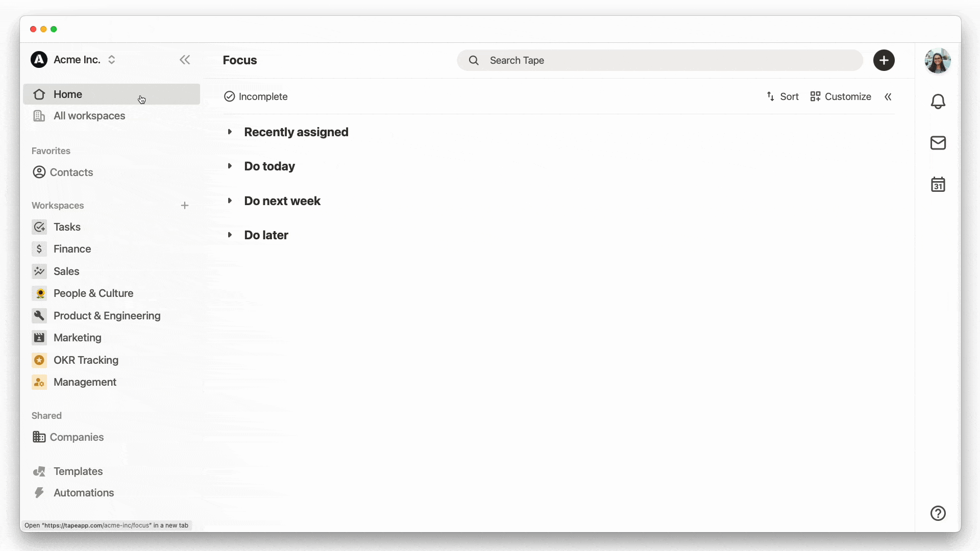Viewport: 980px width, 551px height.
Task: Select the People & Culture workspace
Action: 93,293
